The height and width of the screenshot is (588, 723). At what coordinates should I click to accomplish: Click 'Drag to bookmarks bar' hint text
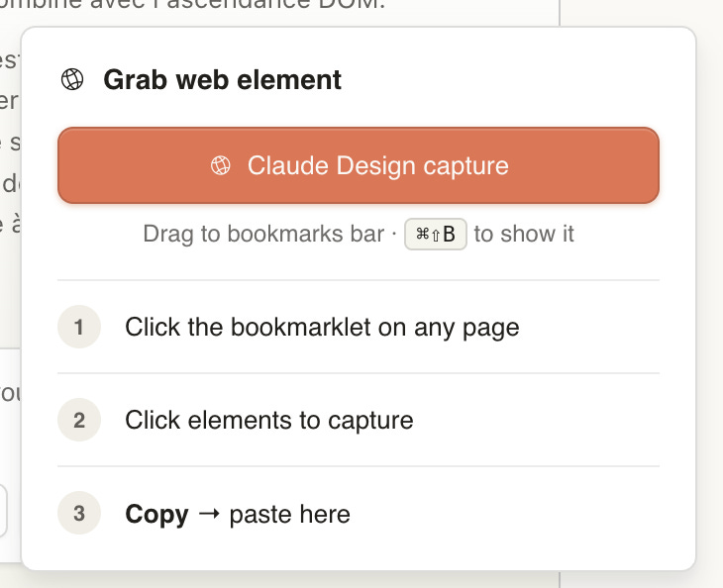click(263, 234)
